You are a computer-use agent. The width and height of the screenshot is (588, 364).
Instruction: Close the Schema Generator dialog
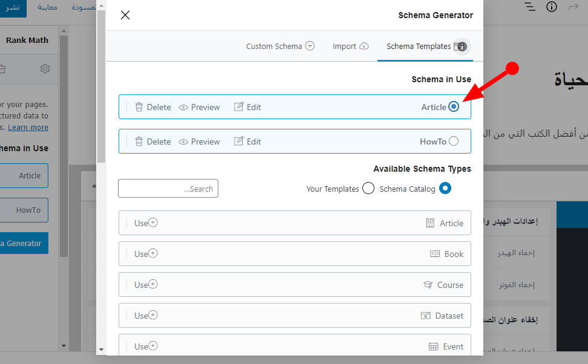pos(125,15)
